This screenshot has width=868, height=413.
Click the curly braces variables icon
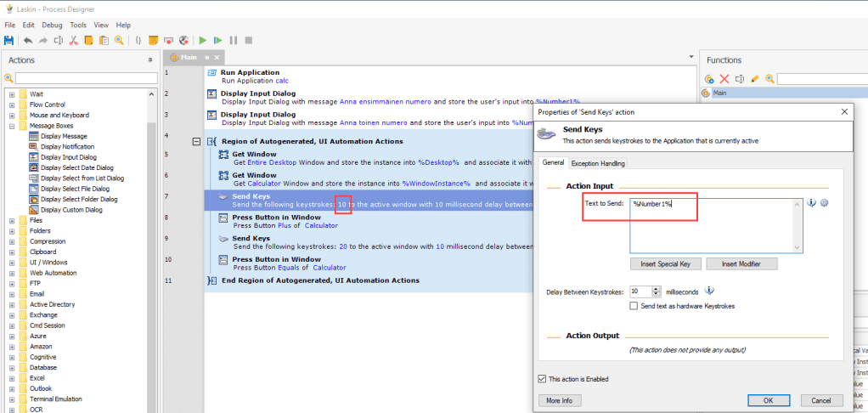(x=138, y=40)
